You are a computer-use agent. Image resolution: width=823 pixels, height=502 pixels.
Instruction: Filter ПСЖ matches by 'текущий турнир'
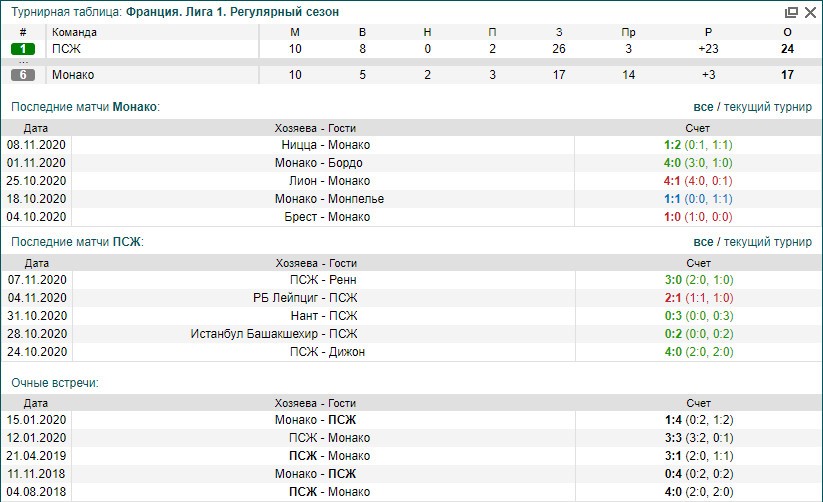click(767, 242)
